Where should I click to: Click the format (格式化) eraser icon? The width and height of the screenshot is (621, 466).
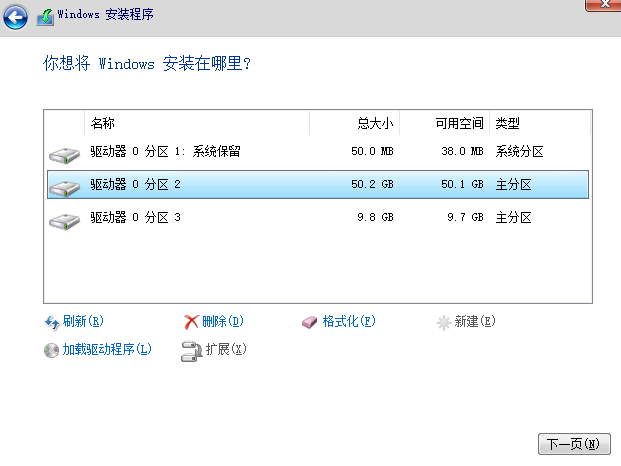coord(310,322)
